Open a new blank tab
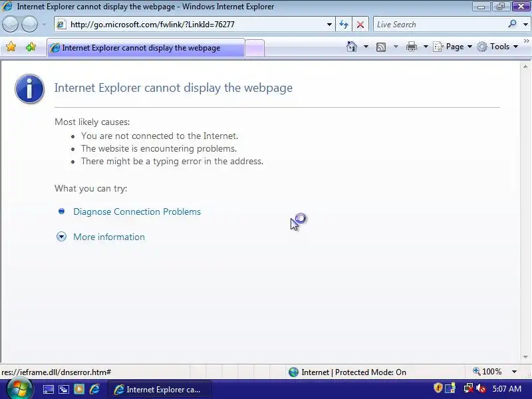532x399 pixels. (255, 48)
